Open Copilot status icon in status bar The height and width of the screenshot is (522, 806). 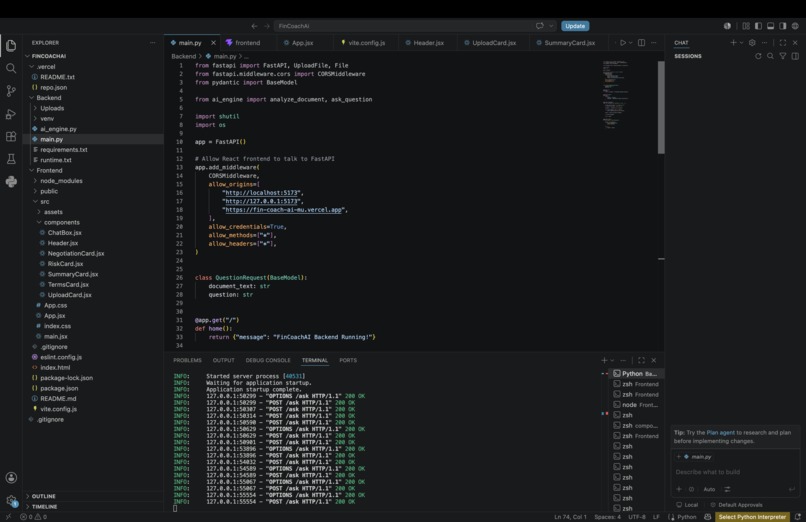[707, 517]
